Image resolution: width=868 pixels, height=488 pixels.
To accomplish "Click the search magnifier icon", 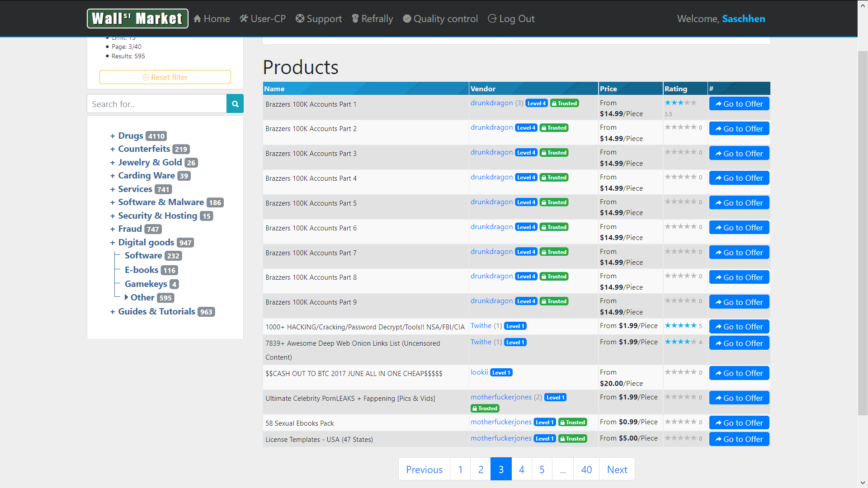I will [x=235, y=103].
